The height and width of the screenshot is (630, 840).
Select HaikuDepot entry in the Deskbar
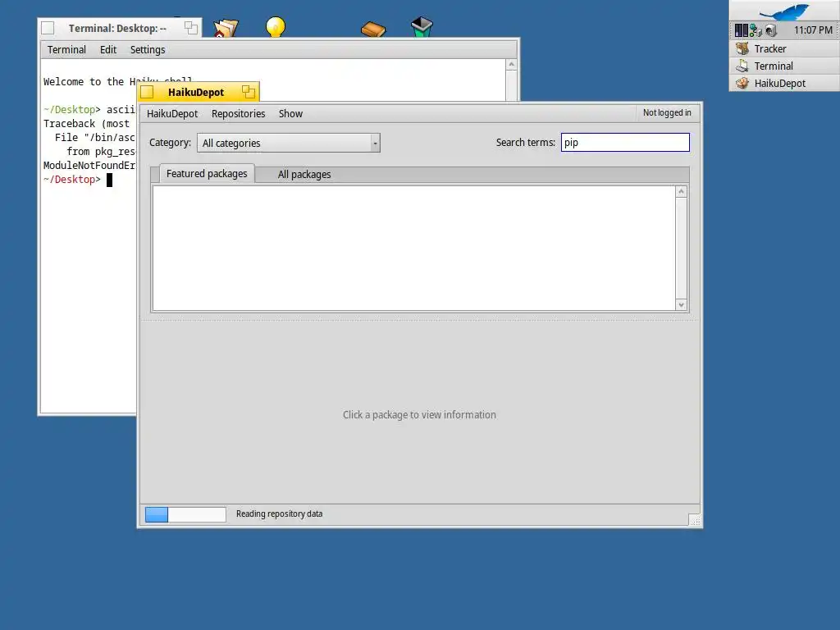(x=784, y=83)
